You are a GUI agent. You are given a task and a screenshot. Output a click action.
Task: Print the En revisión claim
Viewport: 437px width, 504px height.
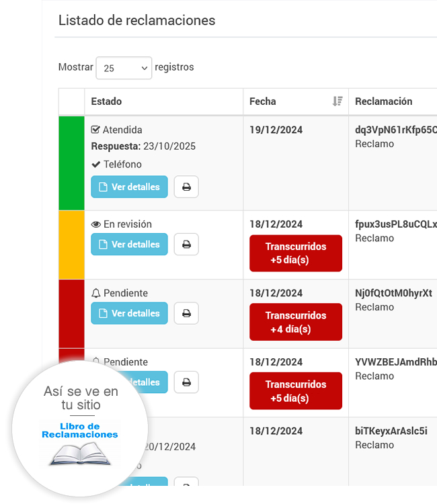coord(186,245)
